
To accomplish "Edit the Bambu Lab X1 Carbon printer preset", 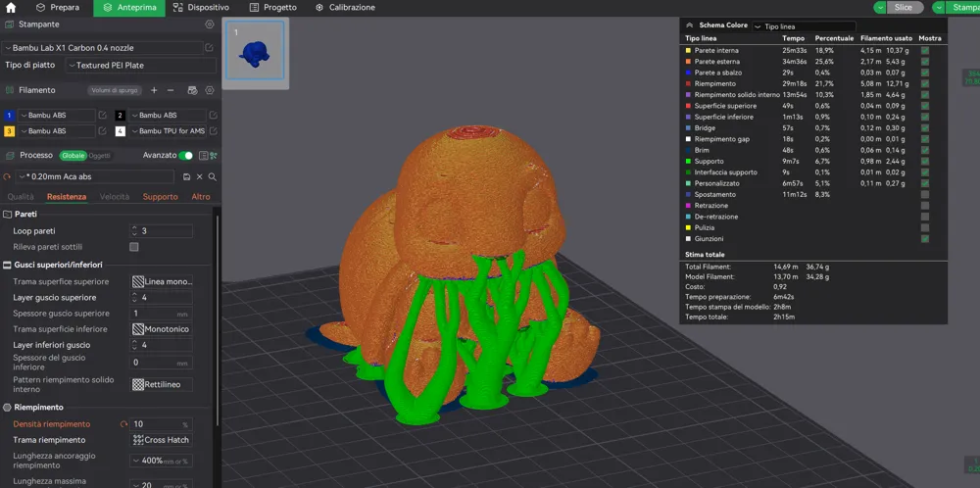I will coord(209,47).
